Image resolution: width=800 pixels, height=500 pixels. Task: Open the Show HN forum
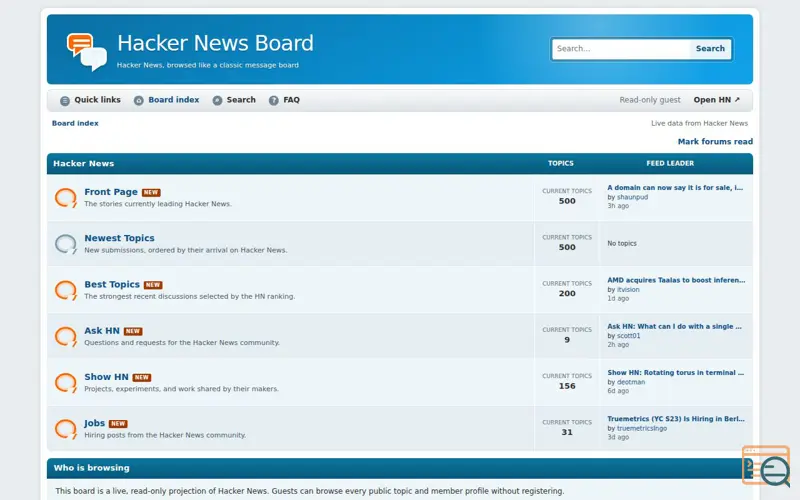coord(106,377)
